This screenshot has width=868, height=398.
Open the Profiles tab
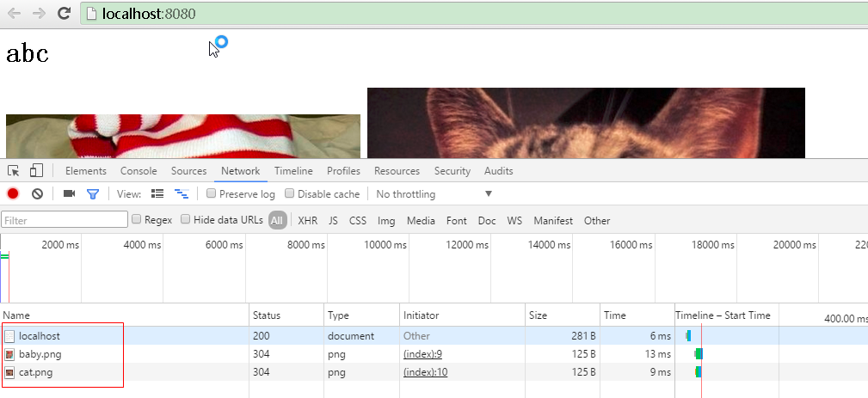pyautogui.click(x=343, y=171)
